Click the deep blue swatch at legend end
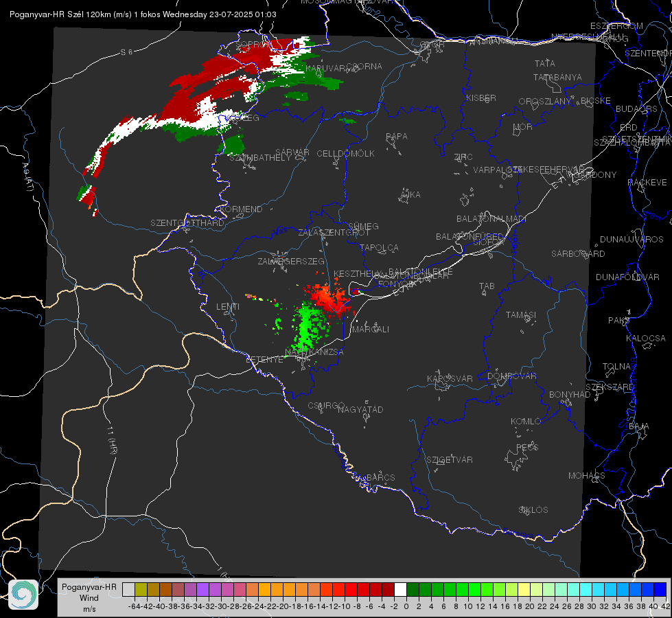The width and height of the screenshot is (672, 618). tap(660, 589)
